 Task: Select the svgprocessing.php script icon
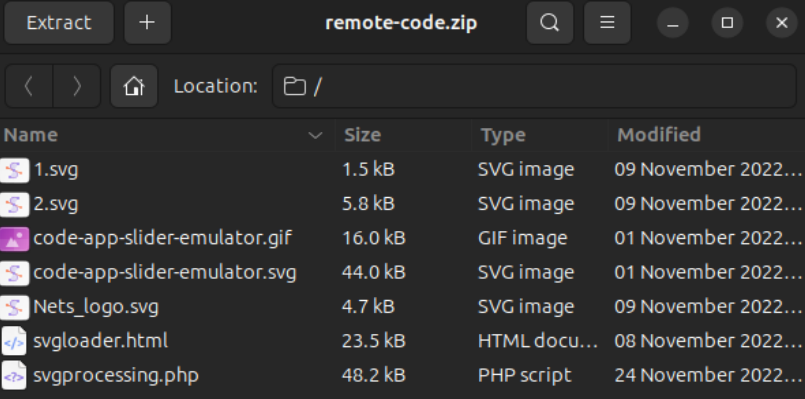click(14, 376)
